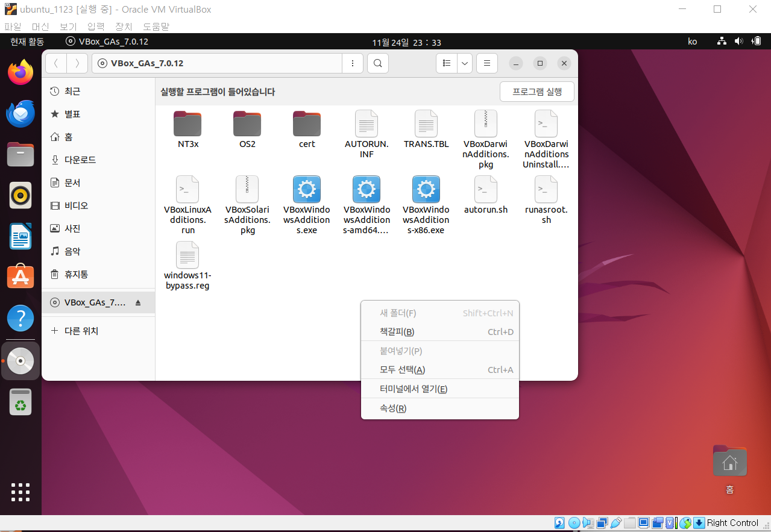Go to 별표 in sidebar
The height and width of the screenshot is (532, 771).
click(98, 114)
